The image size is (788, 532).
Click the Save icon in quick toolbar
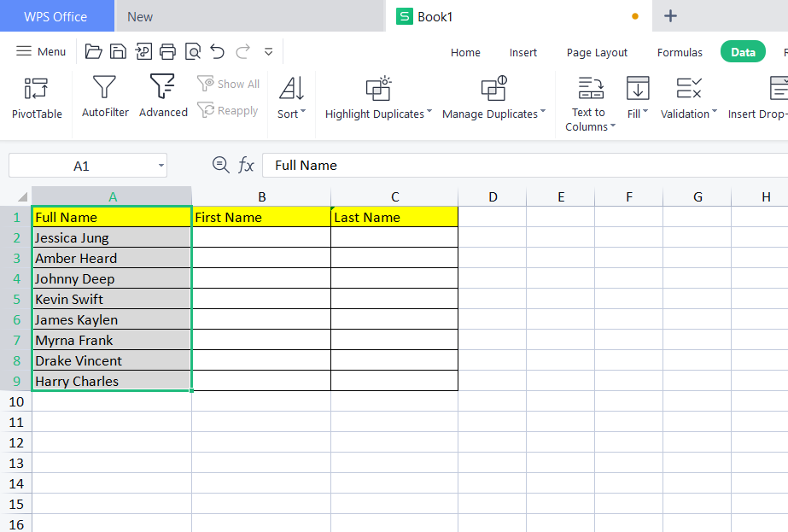coord(118,52)
